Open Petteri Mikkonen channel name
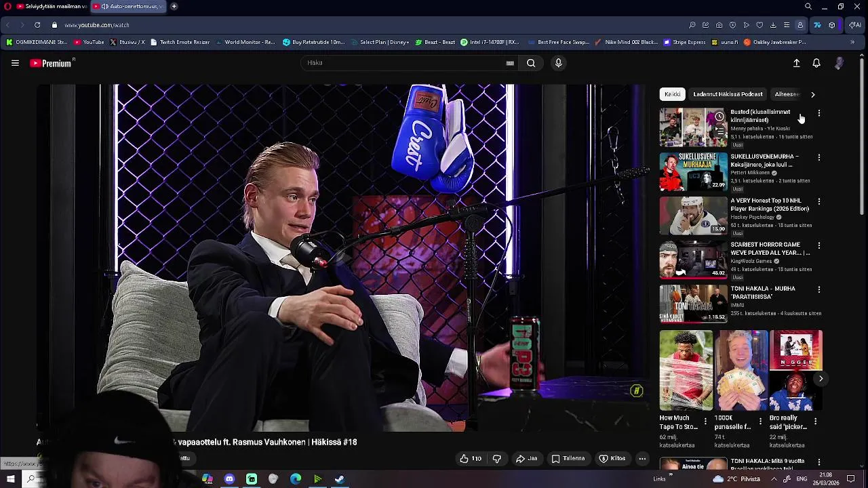The image size is (868, 488). coord(750,173)
